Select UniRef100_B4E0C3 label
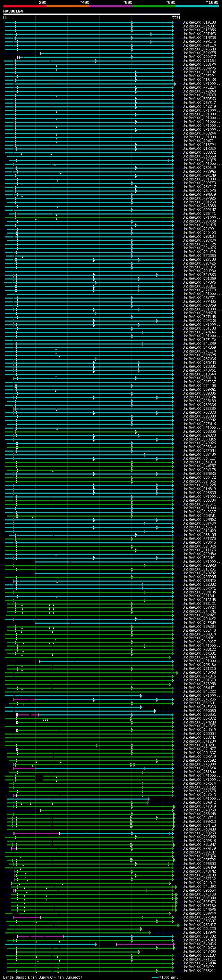This screenshot has width=222, height=980. 199,706
